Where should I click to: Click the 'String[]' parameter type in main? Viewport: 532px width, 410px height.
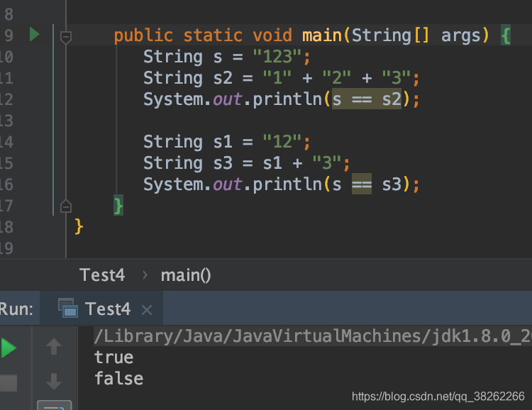coord(391,35)
